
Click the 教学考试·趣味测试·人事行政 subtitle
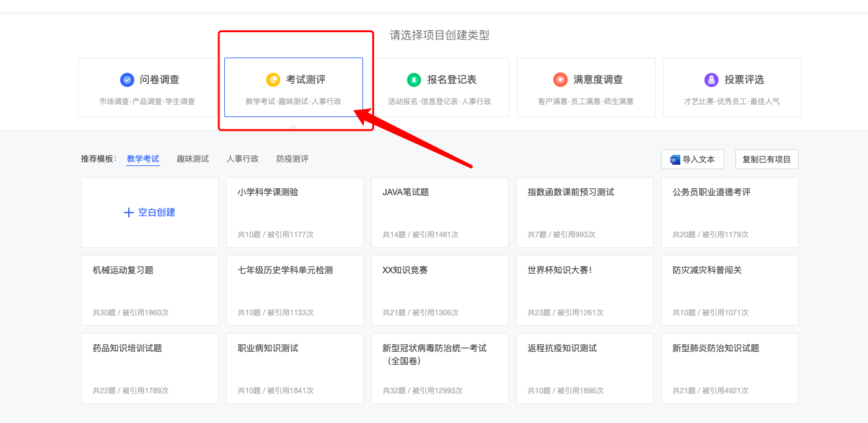click(294, 102)
